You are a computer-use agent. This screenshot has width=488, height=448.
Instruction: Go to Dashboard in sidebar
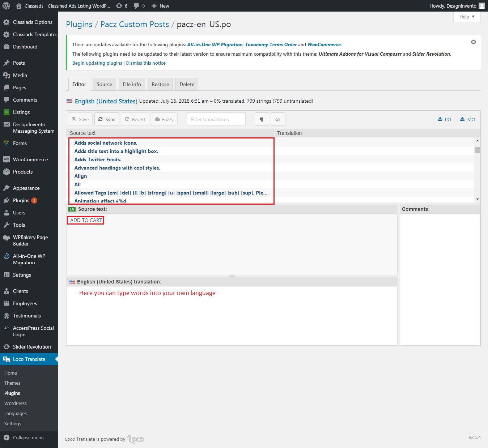click(x=29, y=47)
